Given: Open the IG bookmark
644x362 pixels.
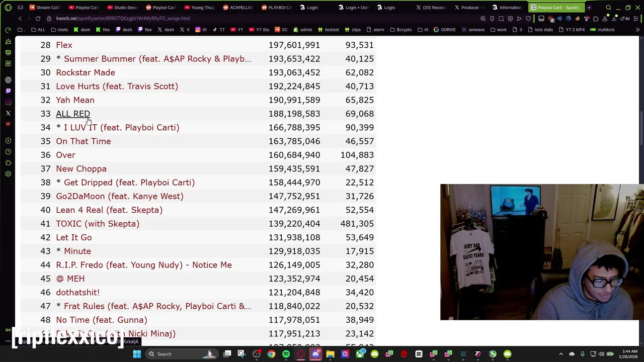Looking at the screenshot, I should 201,30.
